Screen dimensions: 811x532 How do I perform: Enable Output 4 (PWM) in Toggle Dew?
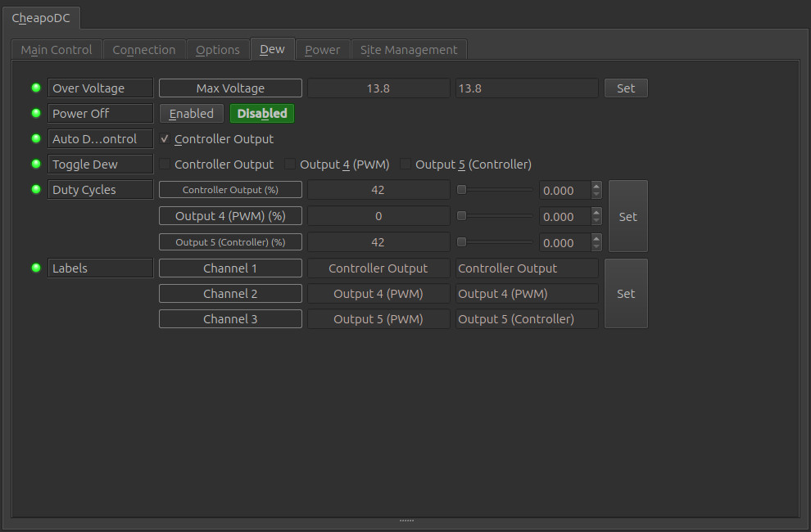[291, 165]
